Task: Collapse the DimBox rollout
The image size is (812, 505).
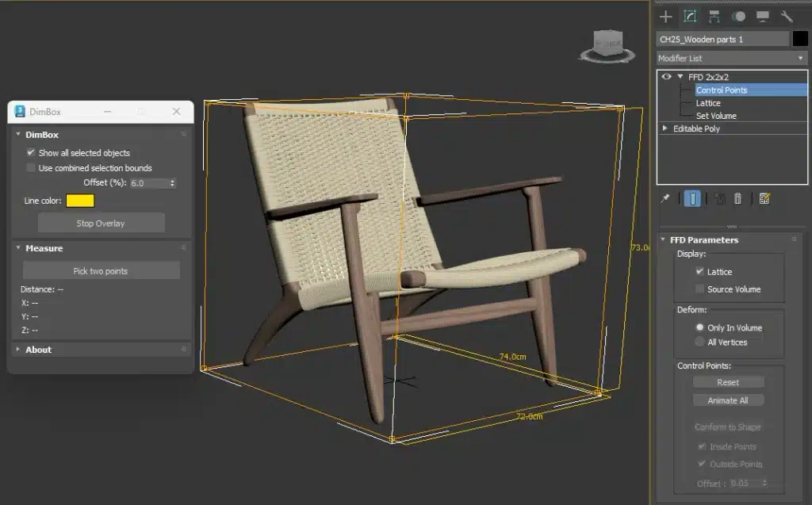Action: click(18, 134)
